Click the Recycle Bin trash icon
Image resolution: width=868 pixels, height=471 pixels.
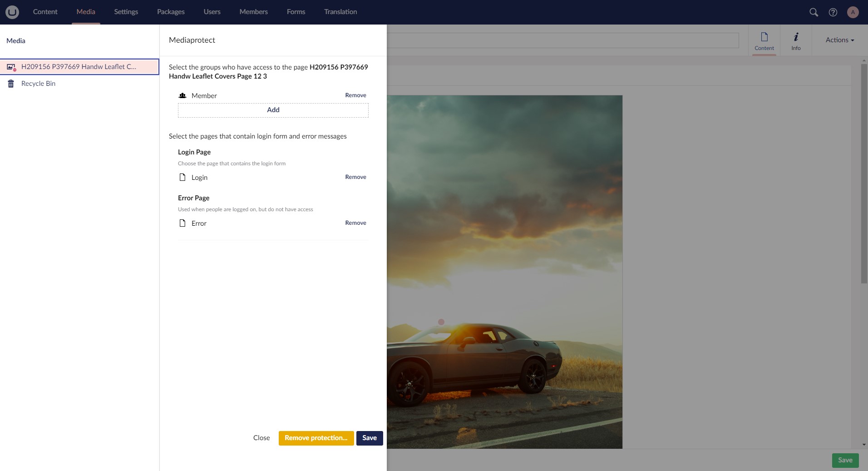point(11,84)
